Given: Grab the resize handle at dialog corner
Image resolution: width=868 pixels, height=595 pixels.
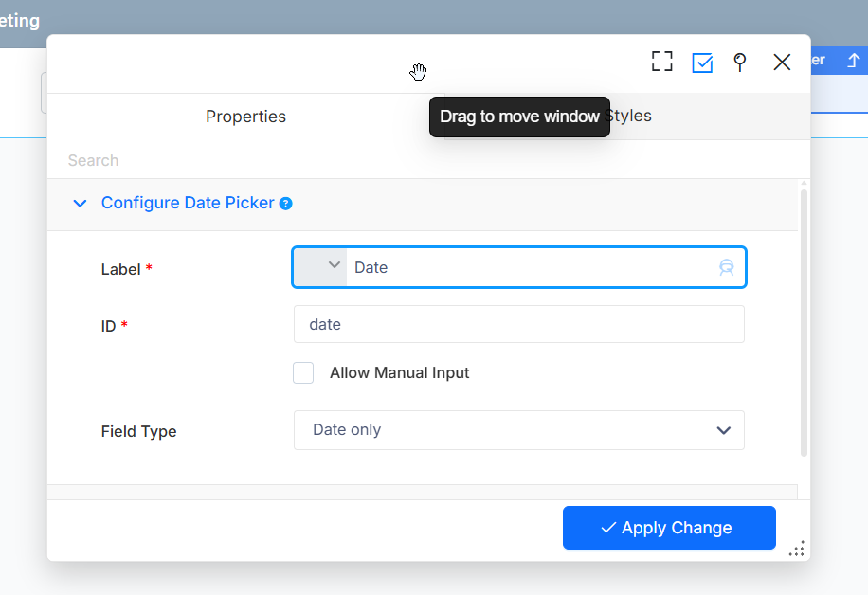Looking at the screenshot, I should 797,549.
